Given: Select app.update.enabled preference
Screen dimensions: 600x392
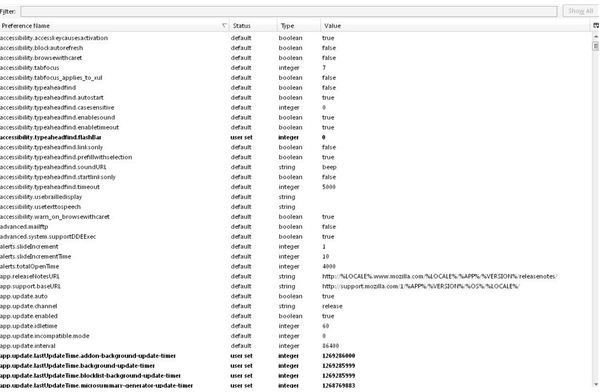Looking at the screenshot, I should 296,317.
